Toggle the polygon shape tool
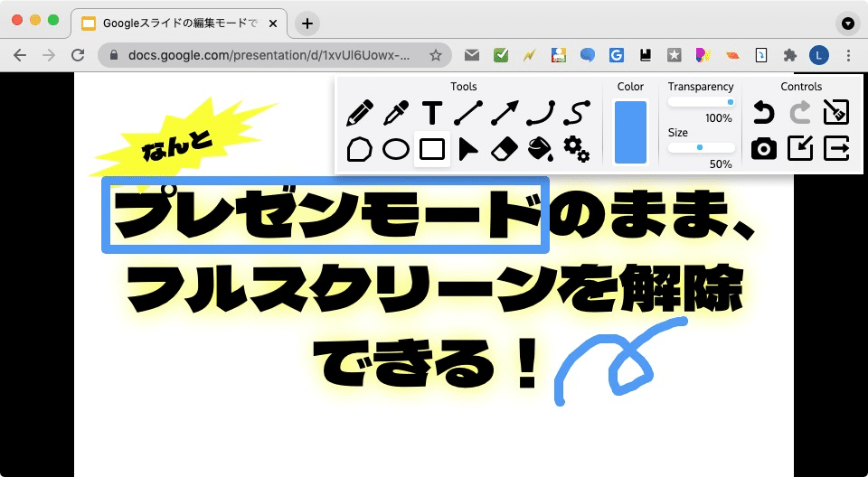The width and height of the screenshot is (868, 477). [x=360, y=149]
